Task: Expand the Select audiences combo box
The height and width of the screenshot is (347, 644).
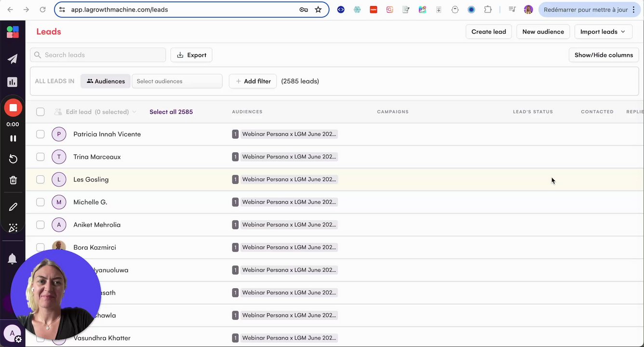Action: coord(177,81)
